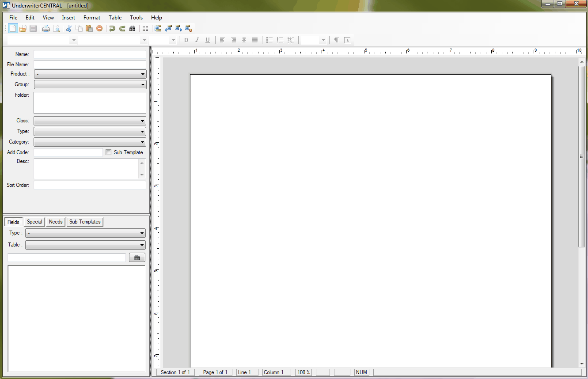
Task: Click the Add Code input field
Action: [x=68, y=152]
